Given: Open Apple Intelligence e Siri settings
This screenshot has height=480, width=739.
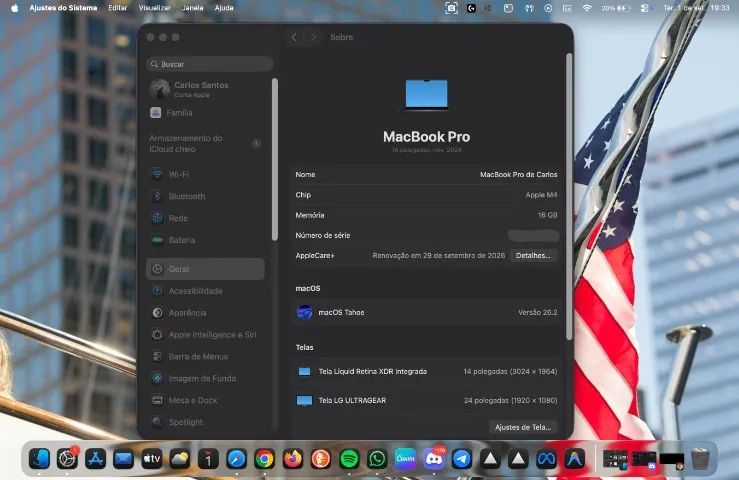Looking at the screenshot, I should click(x=205, y=335).
